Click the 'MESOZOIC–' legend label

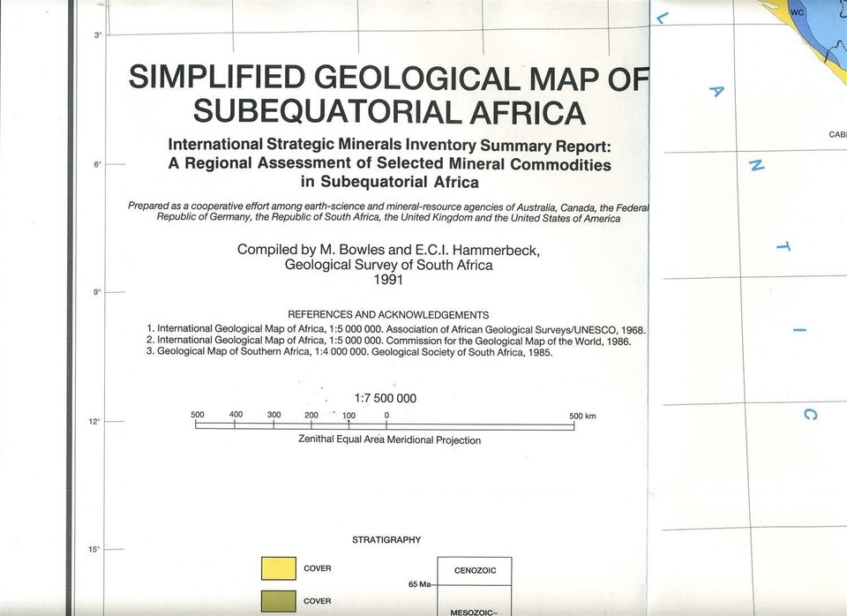tap(474, 612)
